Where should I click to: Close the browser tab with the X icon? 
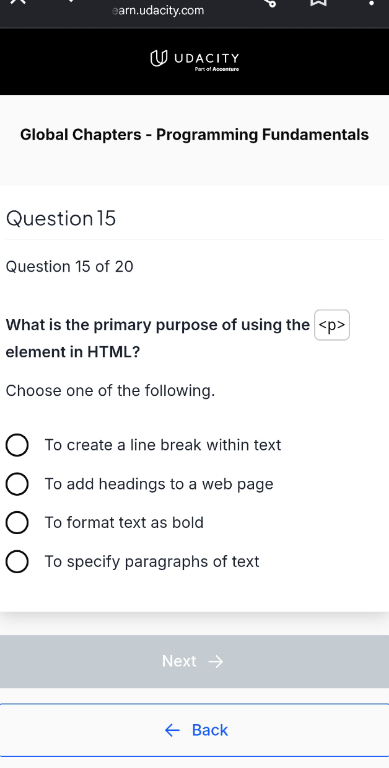click(x=17, y=2)
